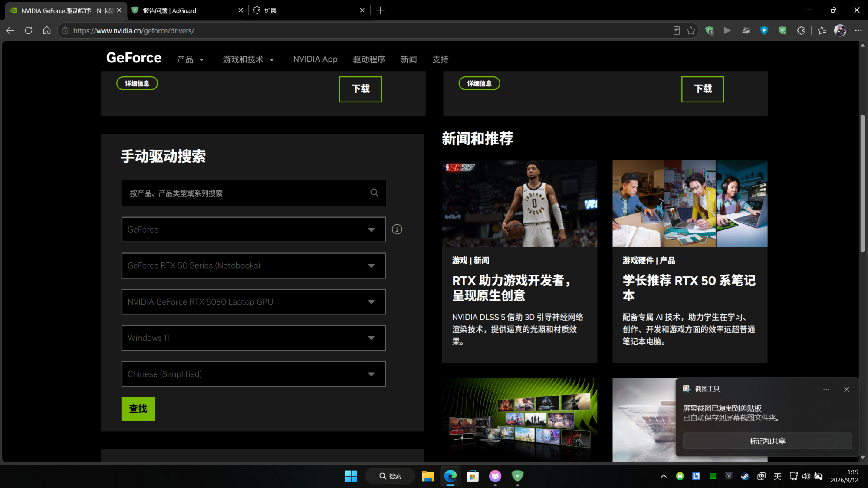Open Microsoft Edge from taskbar
The height and width of the screenshot is (488, 868).
pos(450,476)
